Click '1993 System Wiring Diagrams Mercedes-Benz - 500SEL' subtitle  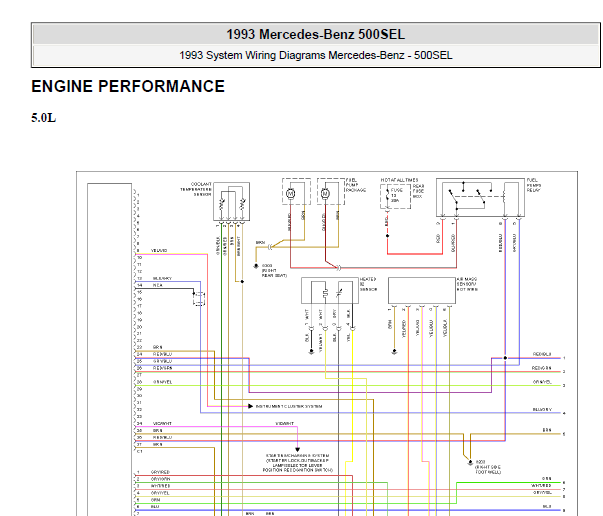click(315, 55)
